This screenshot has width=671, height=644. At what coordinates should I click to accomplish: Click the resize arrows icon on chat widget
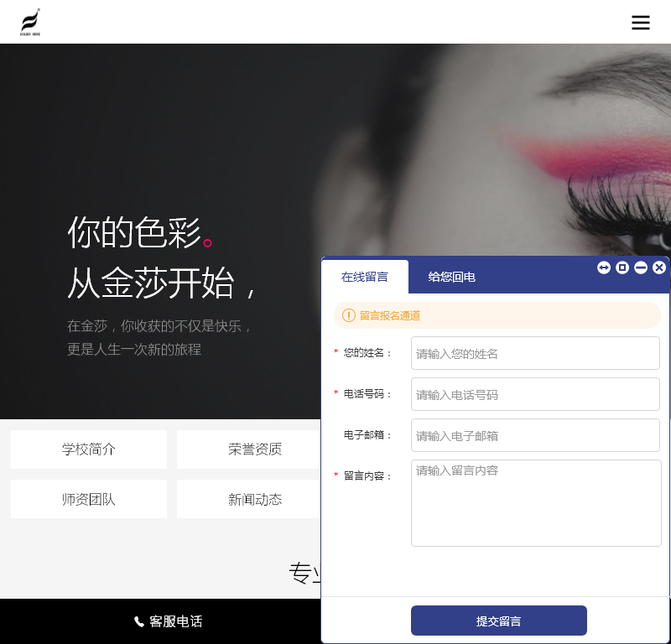[603, 267]
